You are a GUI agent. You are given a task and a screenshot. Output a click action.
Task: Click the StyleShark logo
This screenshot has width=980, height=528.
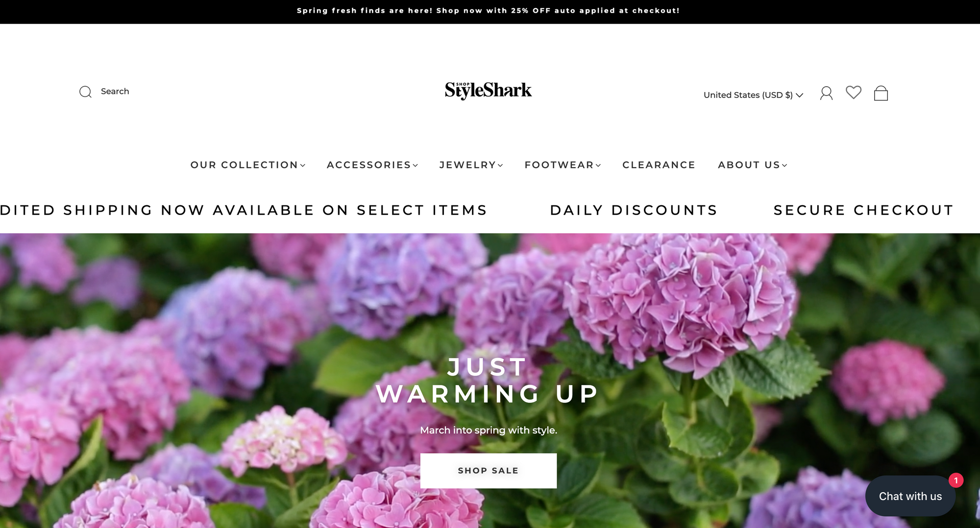point(488,91)
